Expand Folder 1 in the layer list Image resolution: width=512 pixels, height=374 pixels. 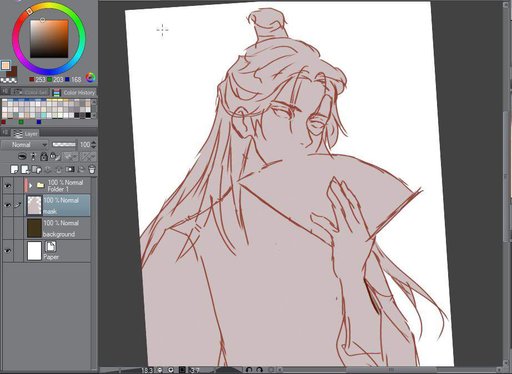tap(31, 185)
